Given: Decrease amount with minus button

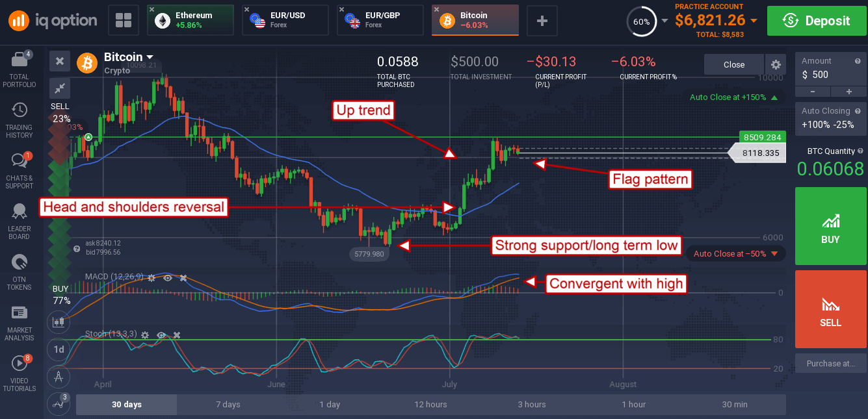Looking at the screenshot, I should click(813, 92).
